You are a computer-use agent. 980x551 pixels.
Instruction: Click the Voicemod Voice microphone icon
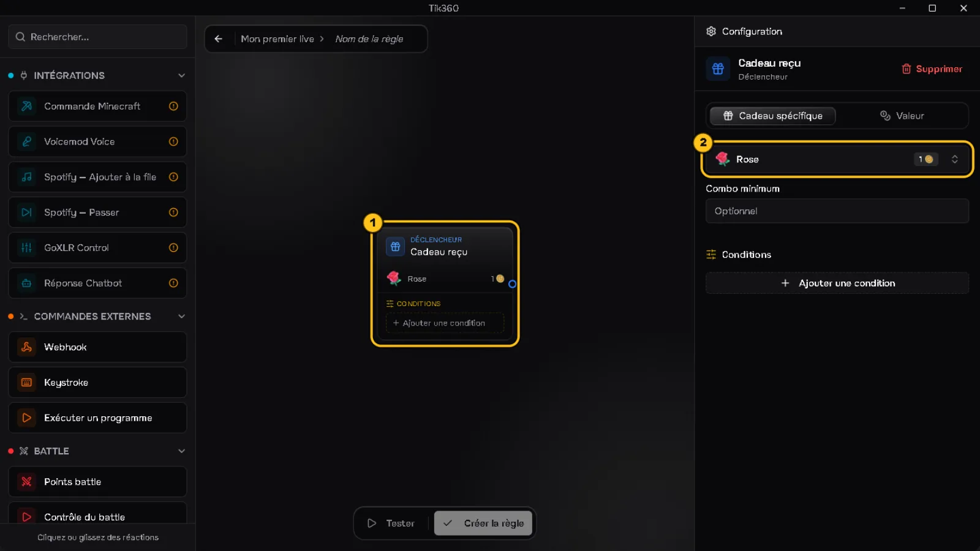point(26,142)
